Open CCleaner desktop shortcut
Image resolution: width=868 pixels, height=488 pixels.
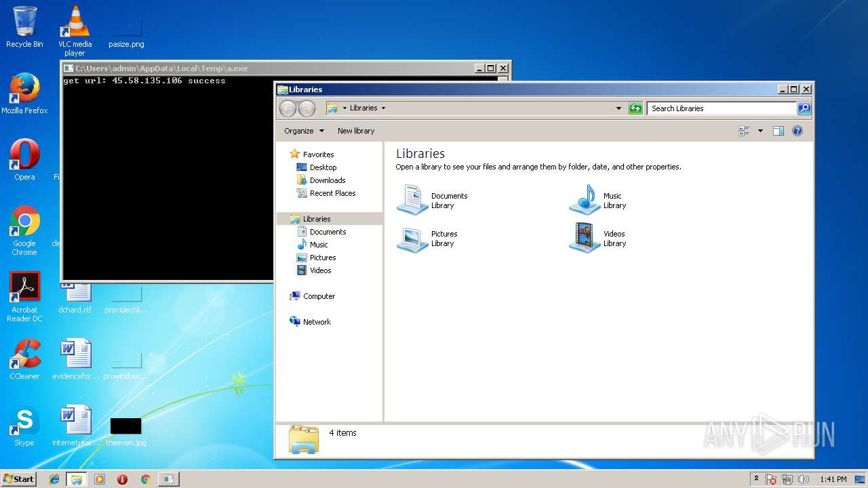24,359
